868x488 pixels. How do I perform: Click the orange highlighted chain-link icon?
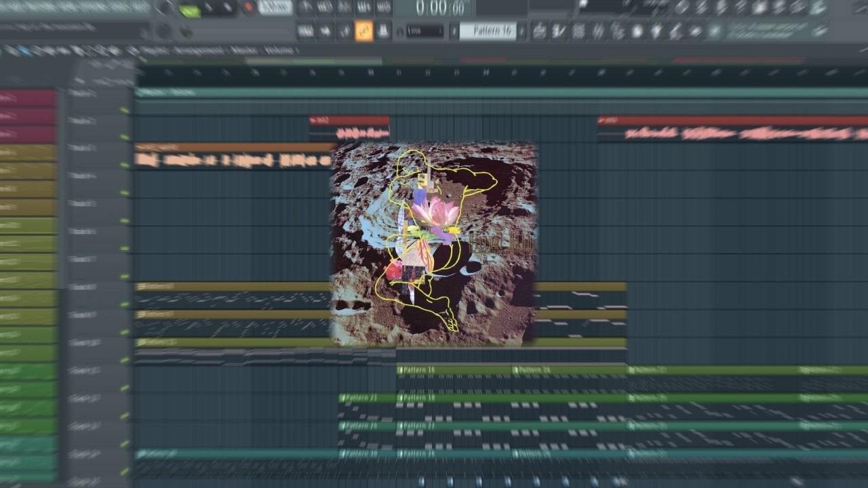(x=364, y=30)
